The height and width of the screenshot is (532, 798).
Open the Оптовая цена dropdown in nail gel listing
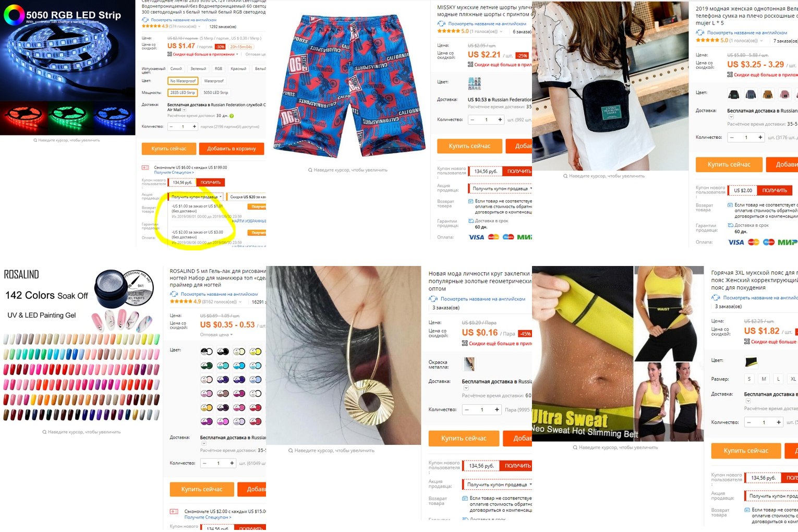coord(217,334)
